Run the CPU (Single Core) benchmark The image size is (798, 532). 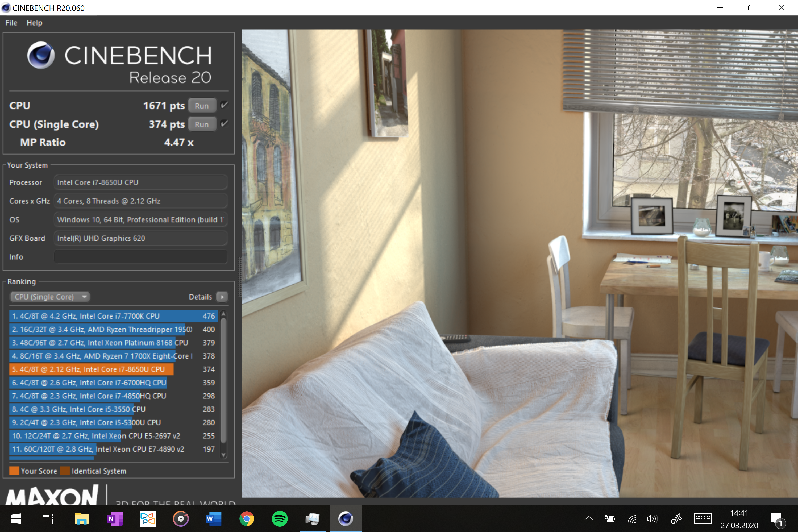(x=202, y=124)
